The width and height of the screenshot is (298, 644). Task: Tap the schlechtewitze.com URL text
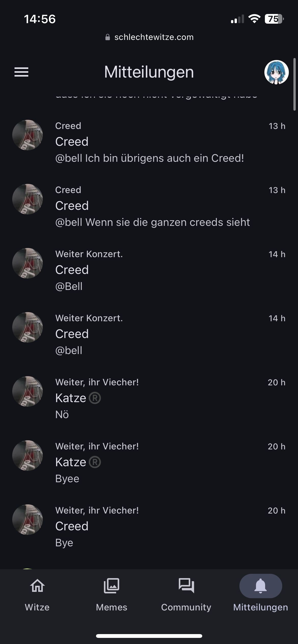tap(154, 37)
